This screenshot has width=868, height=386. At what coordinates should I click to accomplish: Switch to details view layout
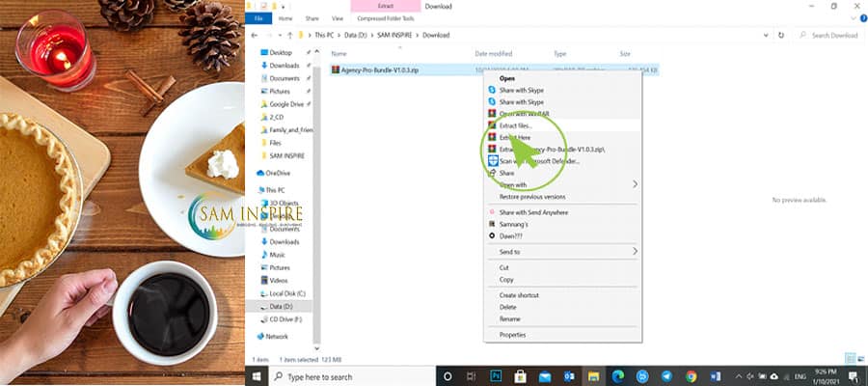click(x=848, y=358)
